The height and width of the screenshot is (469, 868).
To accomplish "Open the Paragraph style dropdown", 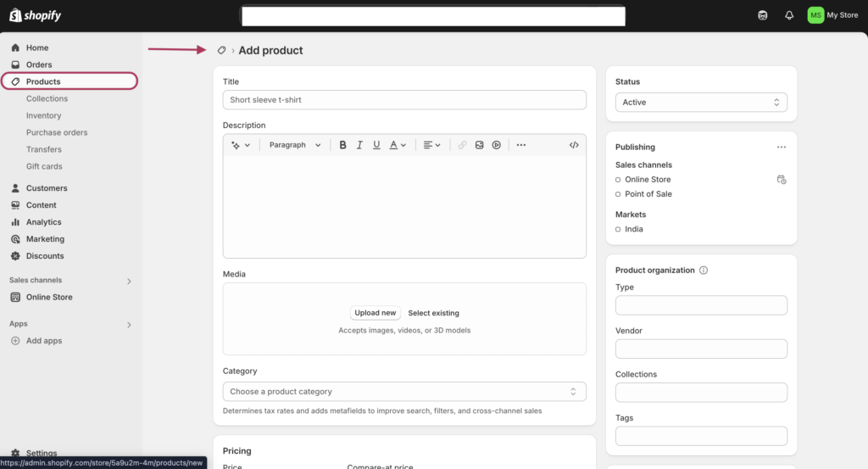I will [294, 145].
